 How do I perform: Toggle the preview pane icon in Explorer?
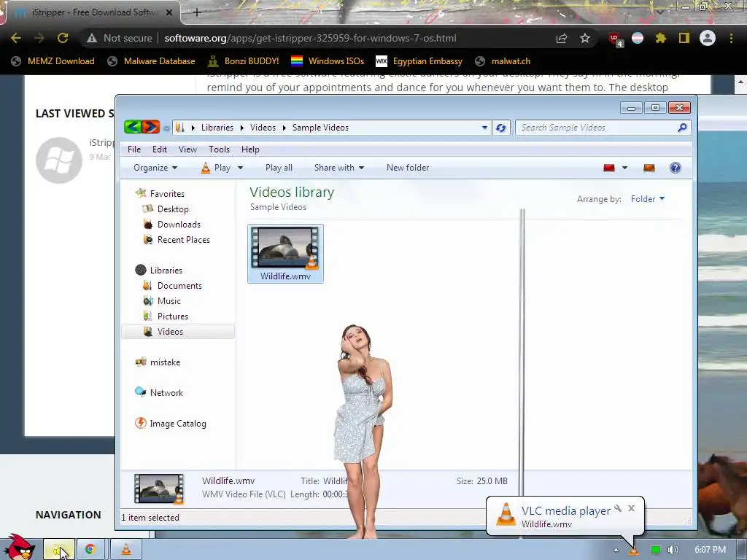pos(649,168)
